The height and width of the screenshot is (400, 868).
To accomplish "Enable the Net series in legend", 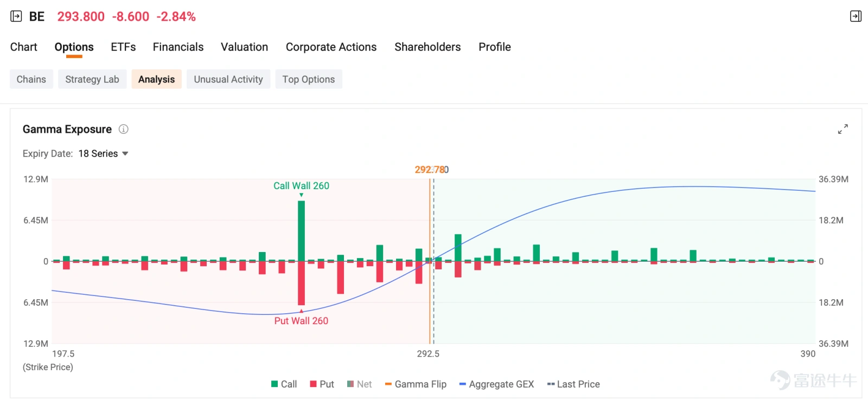I will tap(359, 384).
